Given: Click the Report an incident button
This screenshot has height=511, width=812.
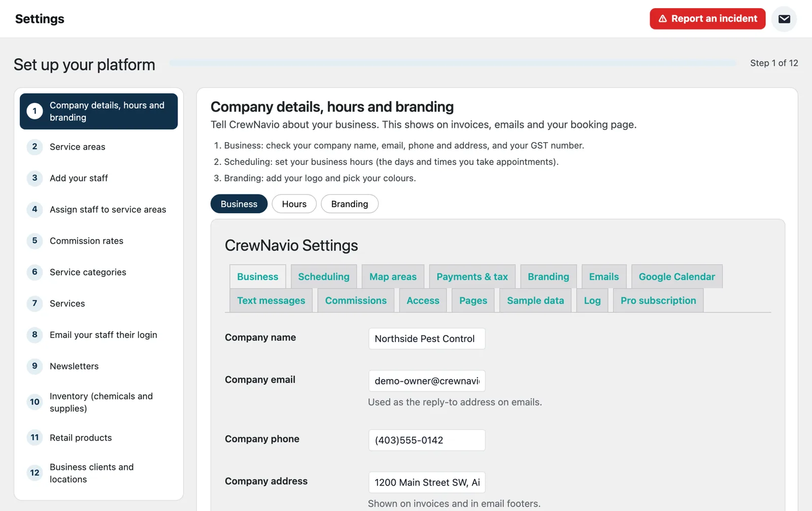Looking at the screenshot, I should [x=707, y=19].
